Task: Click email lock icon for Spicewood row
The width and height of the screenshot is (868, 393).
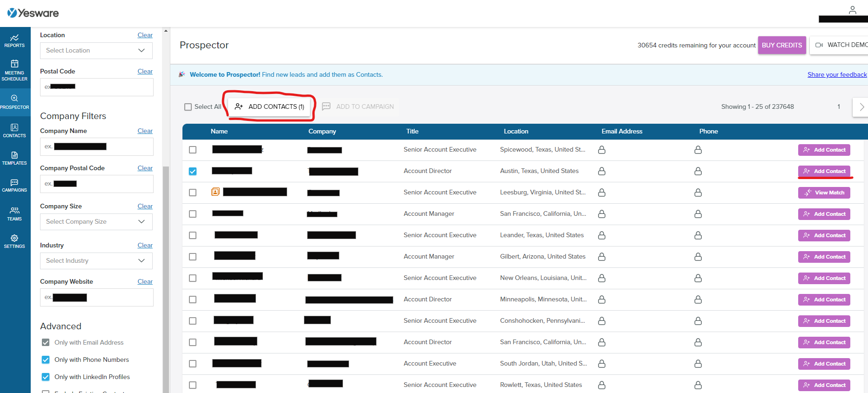Action: 601,150
